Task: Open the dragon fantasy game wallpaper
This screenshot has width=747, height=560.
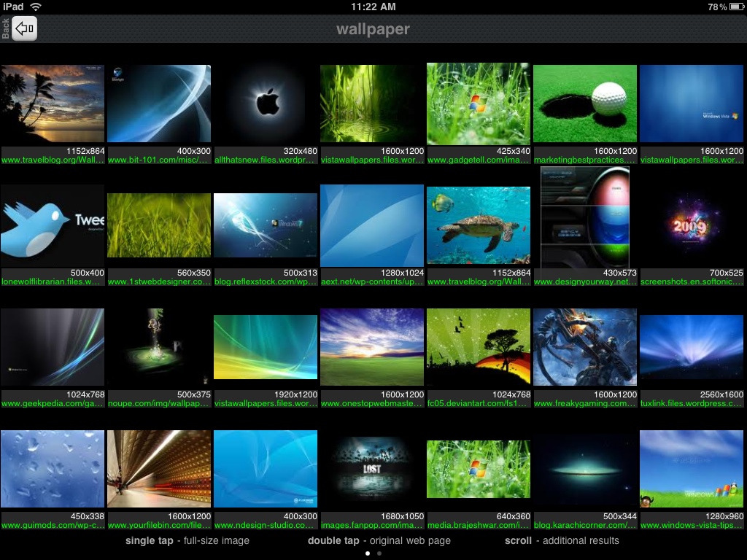Action: pyautogui.click(x=584, y=346)
